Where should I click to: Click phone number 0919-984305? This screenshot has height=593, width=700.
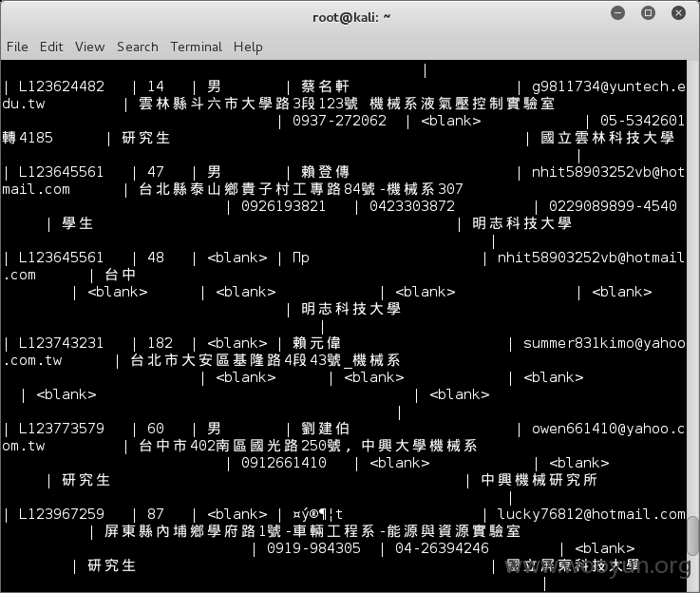tap(313, 548)
